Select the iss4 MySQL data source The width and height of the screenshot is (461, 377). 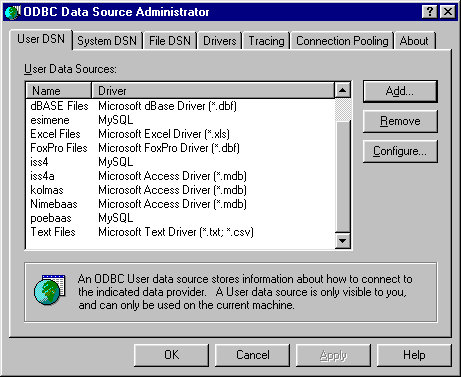39,162
